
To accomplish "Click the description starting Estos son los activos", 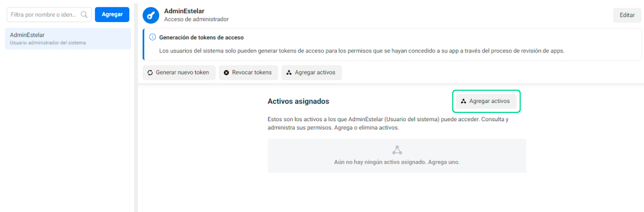I will pyautogui.click(x=388, y=123).
